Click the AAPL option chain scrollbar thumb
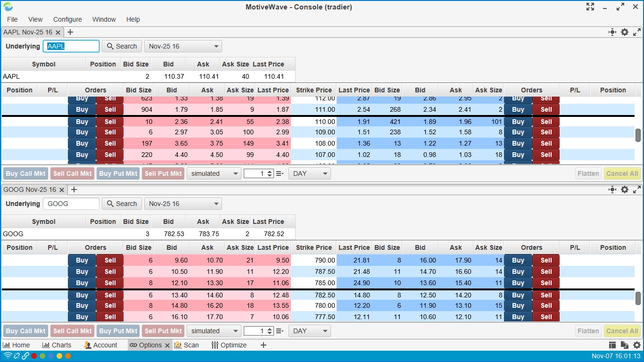 (x=638, y=135)
